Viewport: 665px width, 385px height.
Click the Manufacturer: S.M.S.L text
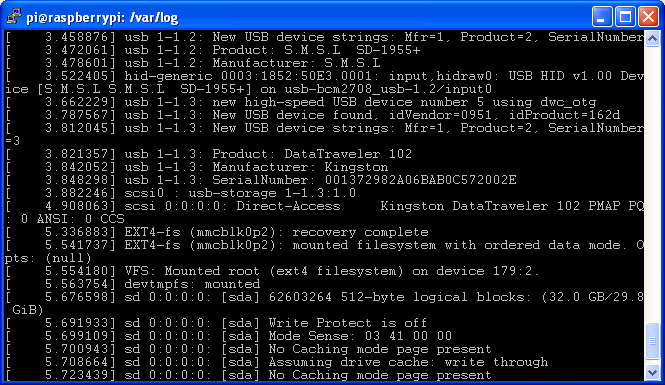(296, 63)
